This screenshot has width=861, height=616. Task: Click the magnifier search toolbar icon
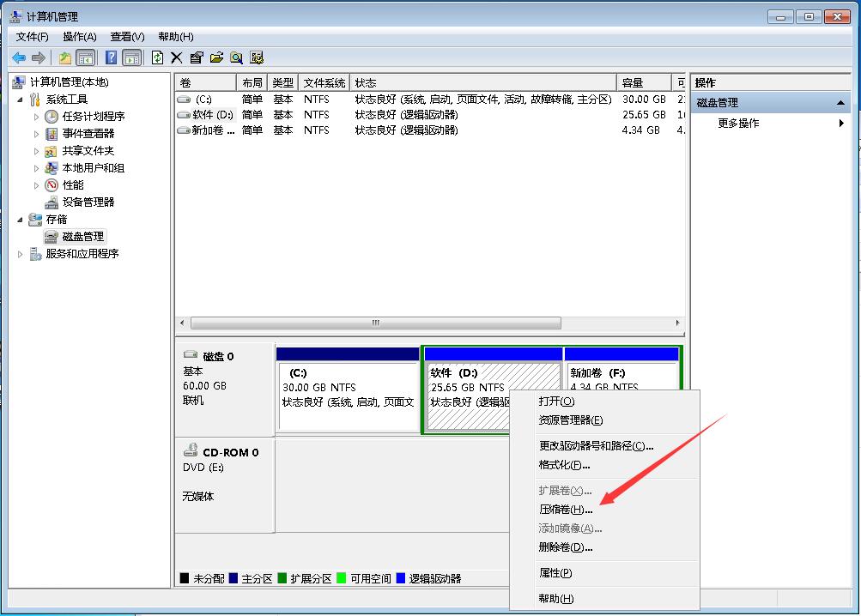tap(238, 57)
